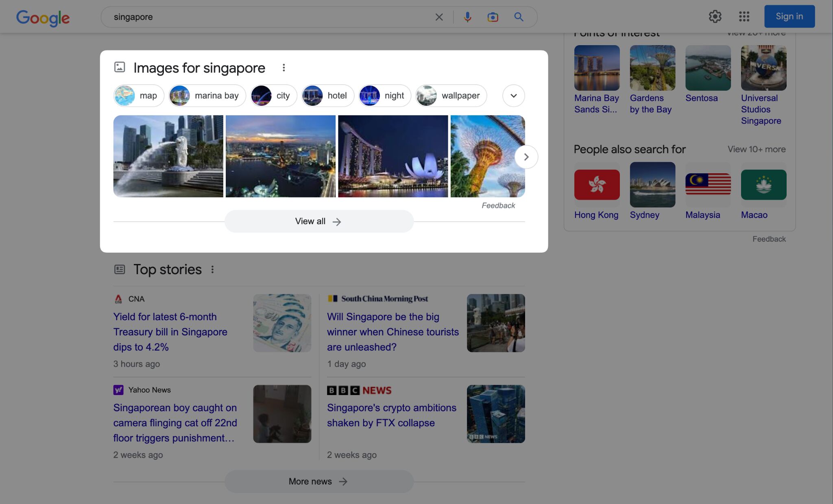Select the marina bay image filter chip
This screenshot has height=504, width=833.
(x=207, y=95)
